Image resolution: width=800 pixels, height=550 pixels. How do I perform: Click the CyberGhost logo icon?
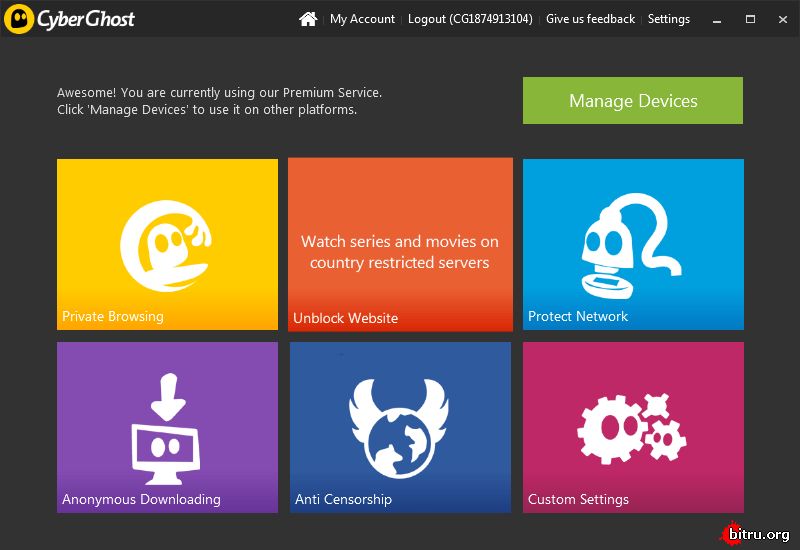point(19,19)
